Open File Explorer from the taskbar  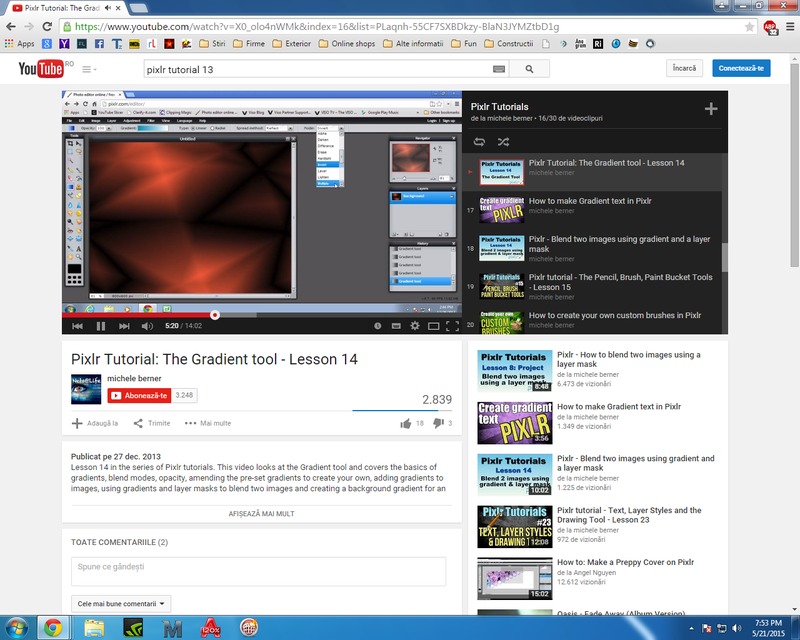click(94, 628)
